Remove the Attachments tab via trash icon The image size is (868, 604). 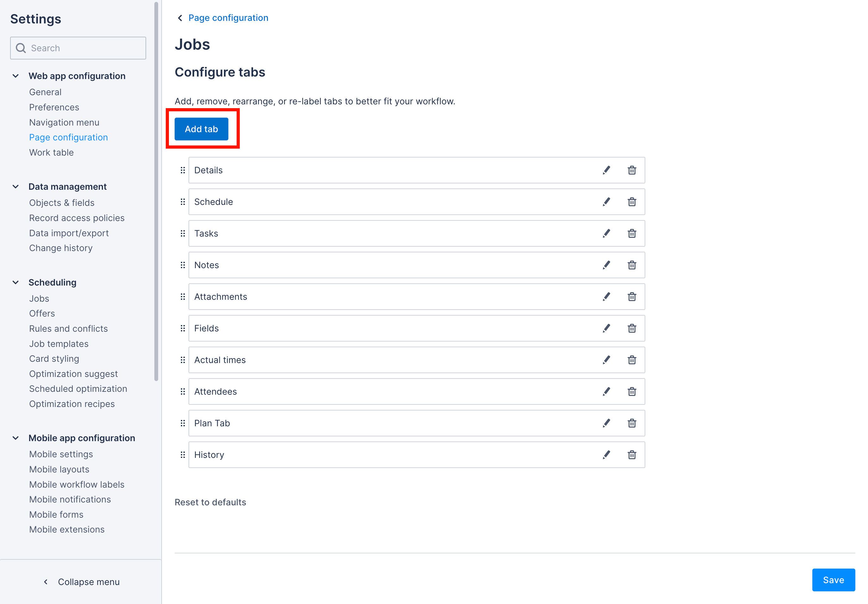pyautogui.click(x=632, y=297)
